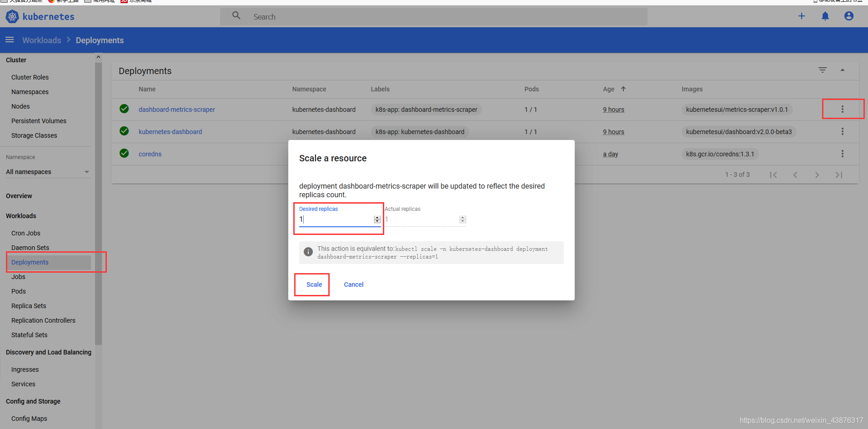Select Stateful Sets in the sidebar
This screenshot has width=868, height=429.
coord(29,335)
